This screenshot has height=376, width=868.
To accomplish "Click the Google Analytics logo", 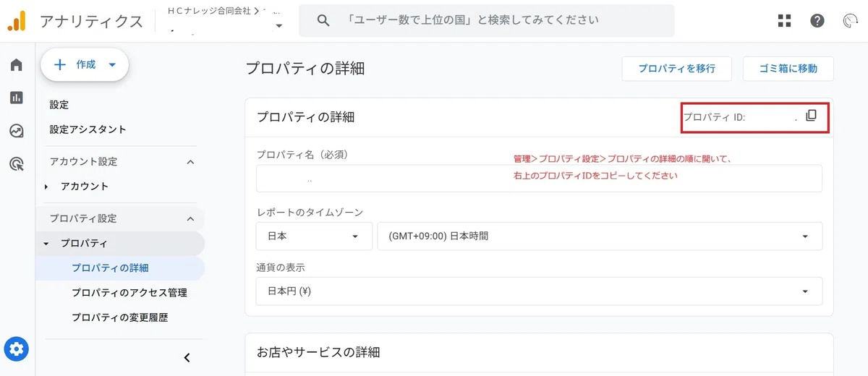I will pyautogui.click(x=17, y=21).
